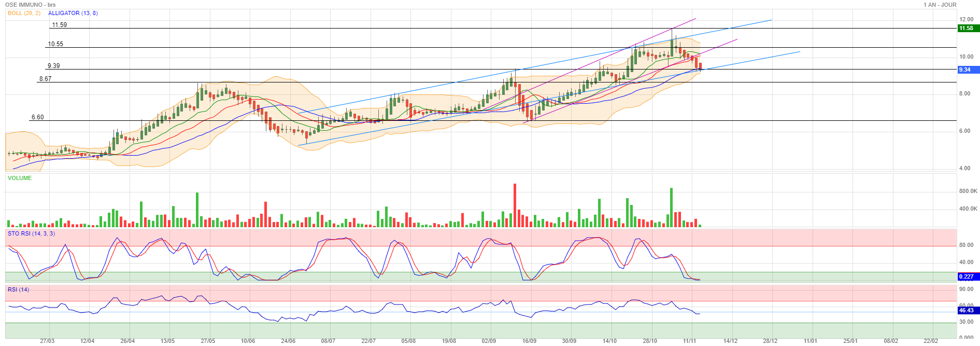This screenshot has width=980, height=346.
Task: Select the 8.67 support level label
Action: 45,79
